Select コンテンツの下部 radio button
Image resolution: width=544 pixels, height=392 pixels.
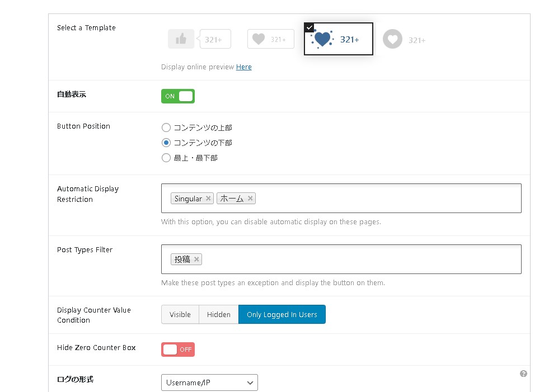(166, 143)
